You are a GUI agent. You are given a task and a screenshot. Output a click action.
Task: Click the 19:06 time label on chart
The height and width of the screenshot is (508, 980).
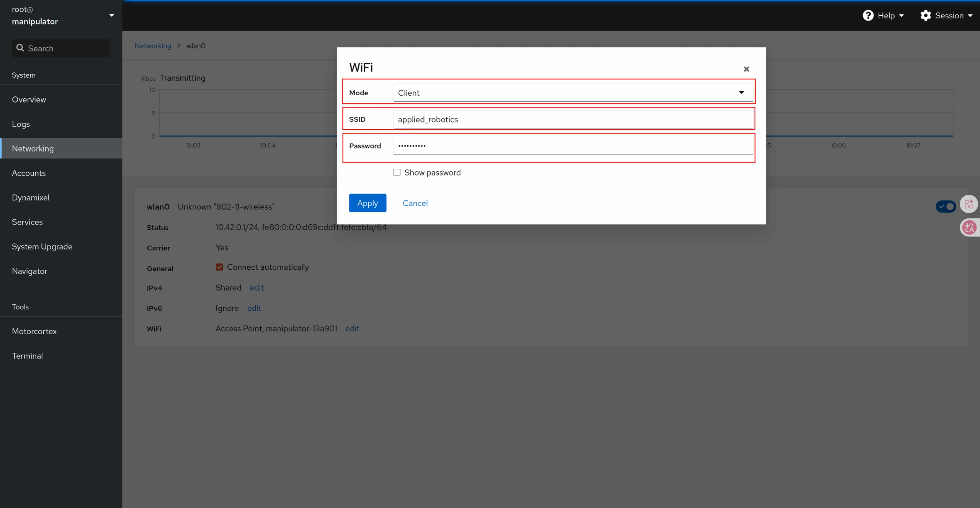(x=838, y=145)
